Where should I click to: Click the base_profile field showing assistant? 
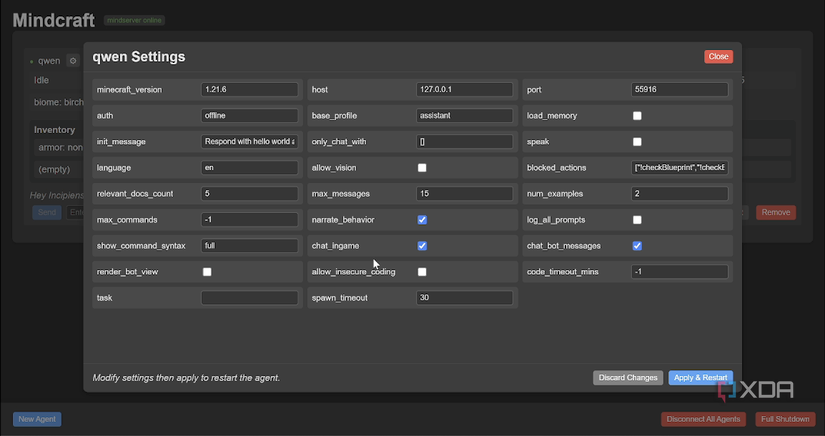464,116
